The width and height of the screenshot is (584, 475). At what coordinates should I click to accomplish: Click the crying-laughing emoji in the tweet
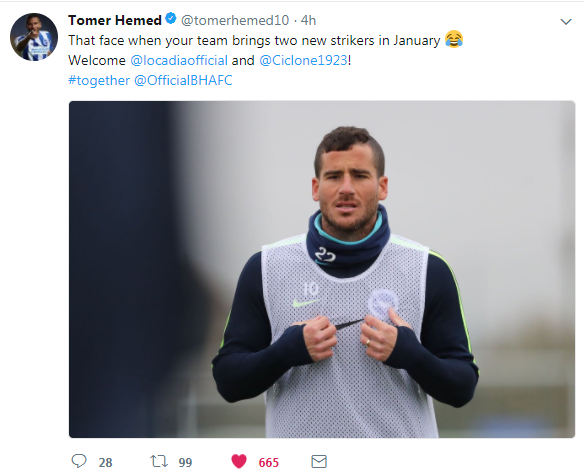click(x=454, y=39)
